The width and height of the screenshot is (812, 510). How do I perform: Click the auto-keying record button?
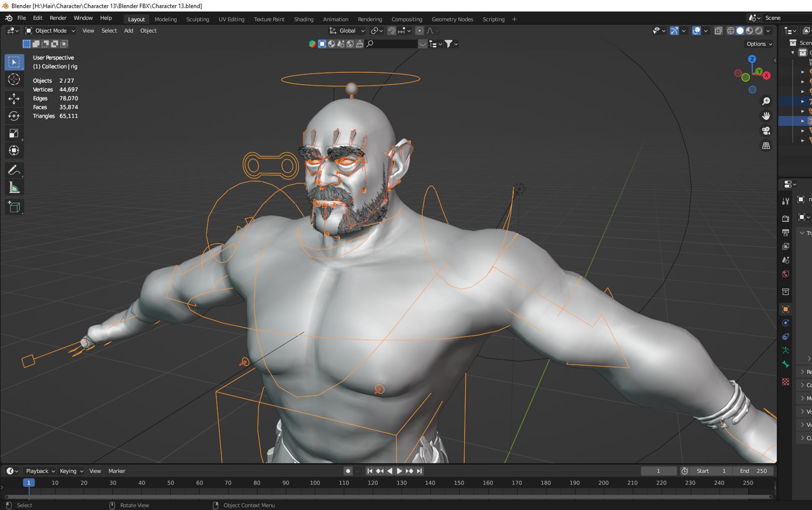[x=348, y=471]
